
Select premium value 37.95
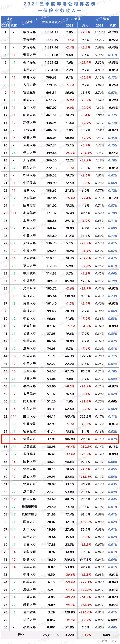51,439
